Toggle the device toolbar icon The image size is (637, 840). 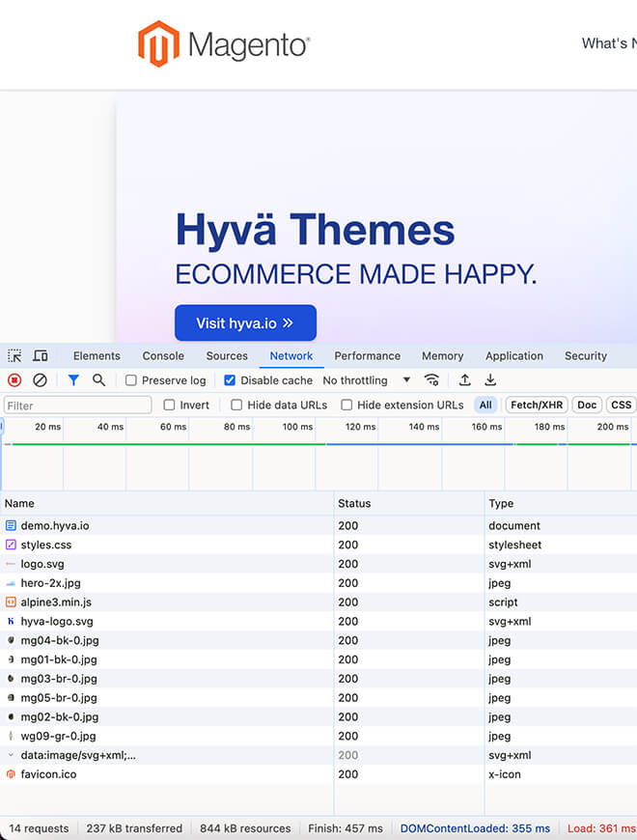pos(41,355)
